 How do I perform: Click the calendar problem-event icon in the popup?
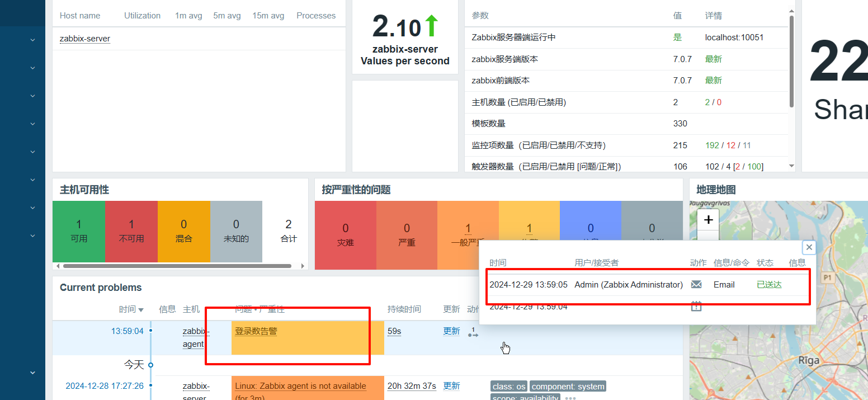point(696,306)
